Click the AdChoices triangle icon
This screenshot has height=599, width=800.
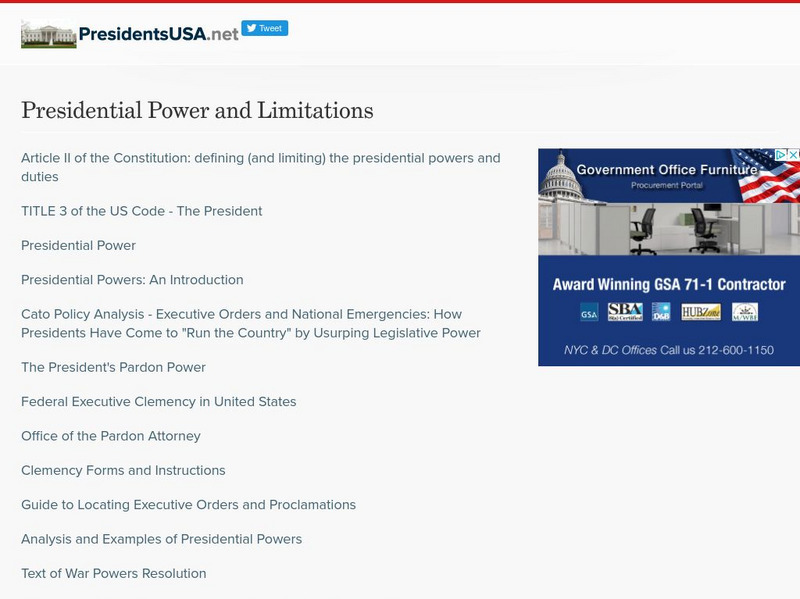point(781,154)
